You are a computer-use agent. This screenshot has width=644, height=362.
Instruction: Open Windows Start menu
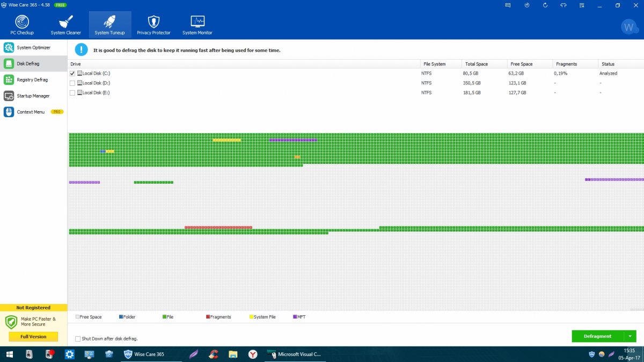click(x=9, y=354)
